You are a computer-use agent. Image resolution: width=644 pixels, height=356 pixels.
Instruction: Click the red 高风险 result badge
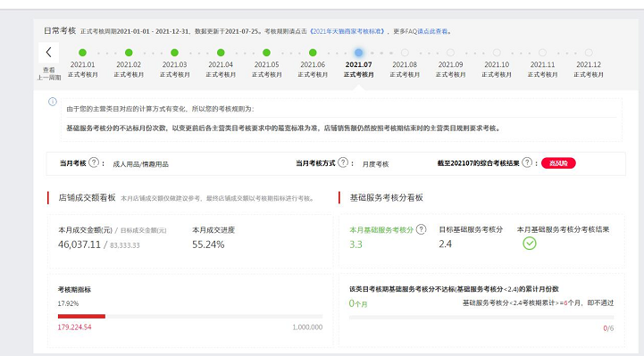click(558, 162)
